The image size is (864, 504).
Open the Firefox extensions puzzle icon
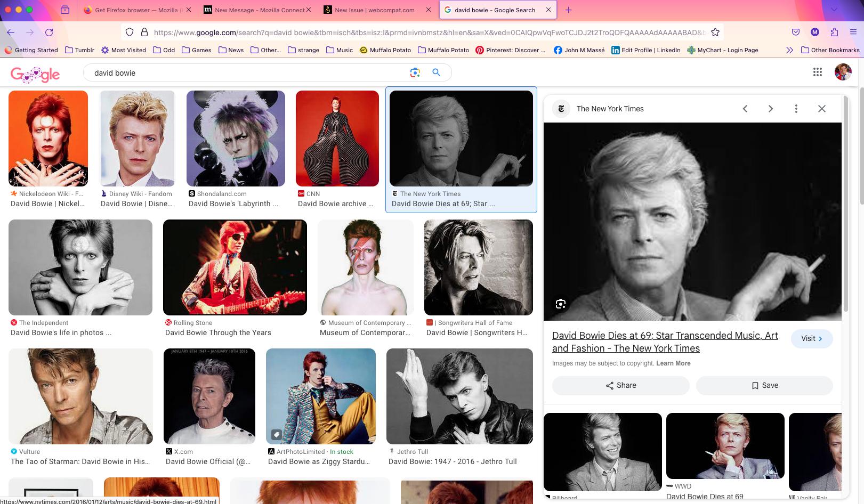tap(834, 32)
